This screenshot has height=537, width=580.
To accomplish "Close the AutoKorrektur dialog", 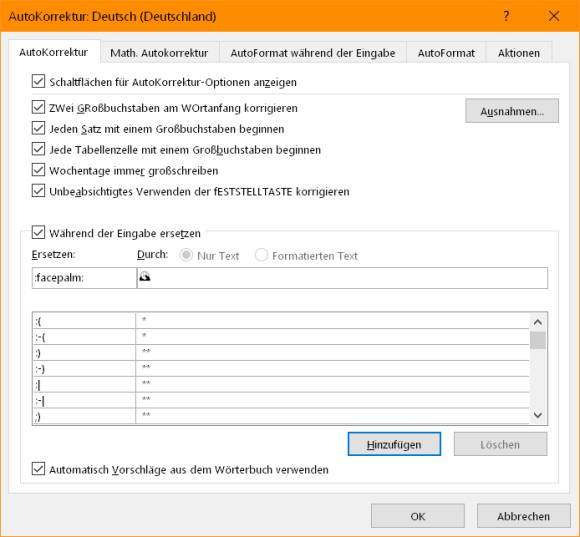I will pyautogui.click(x=554, y=16).
